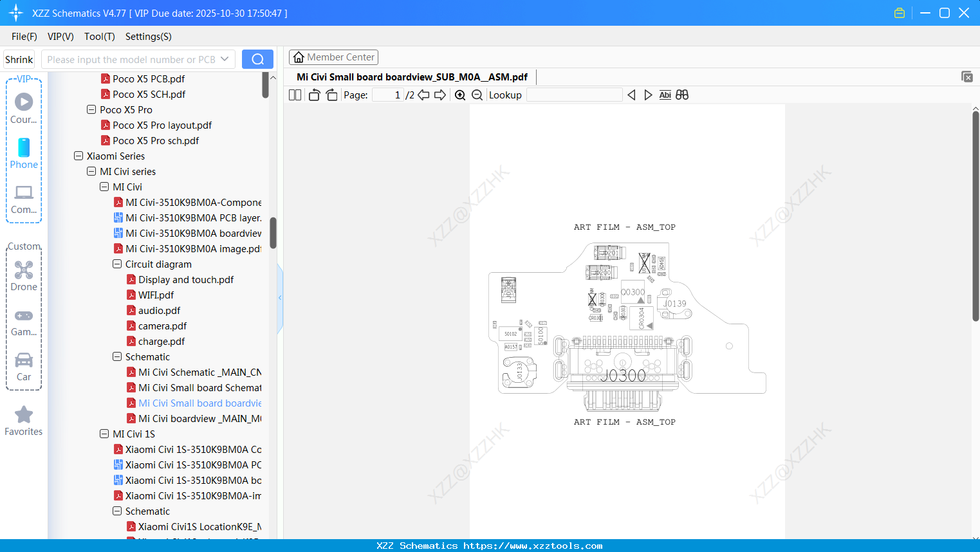This screenshot has width=980, height=552.
Task: Collapse the Xiaomi Series tree node
Action: [x=78, y=156]
